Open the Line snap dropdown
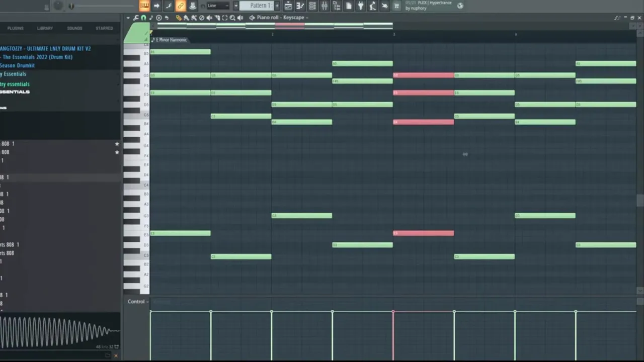Image resolution: width=644 pixels, height=362 pixels. point(218,6)
